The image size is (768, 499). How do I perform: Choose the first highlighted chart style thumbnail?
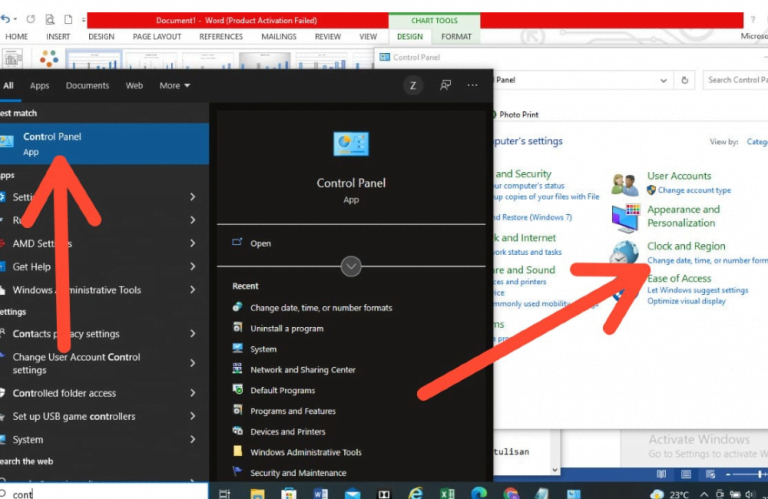pyautogui.click(x=93, y=60)
